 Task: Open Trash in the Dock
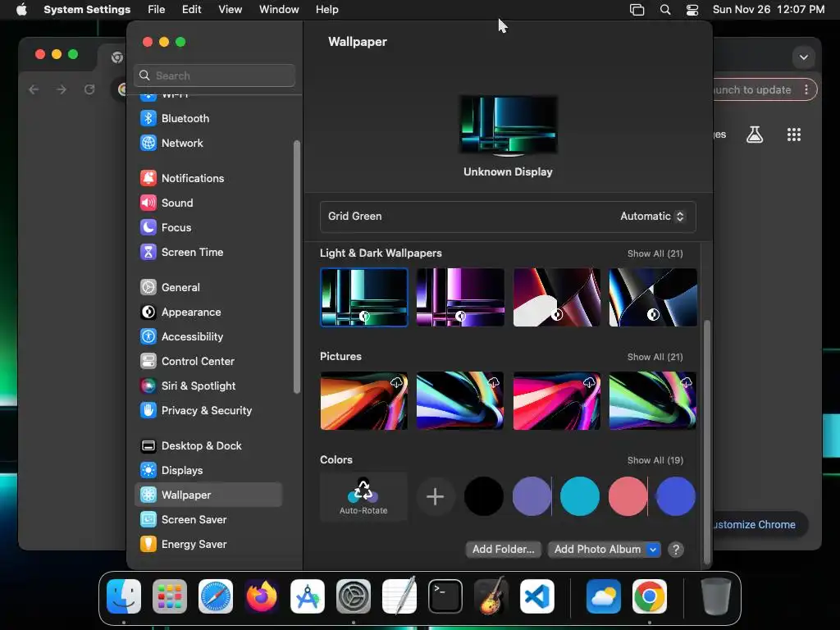pyautogui.click(x=715, y=596)
